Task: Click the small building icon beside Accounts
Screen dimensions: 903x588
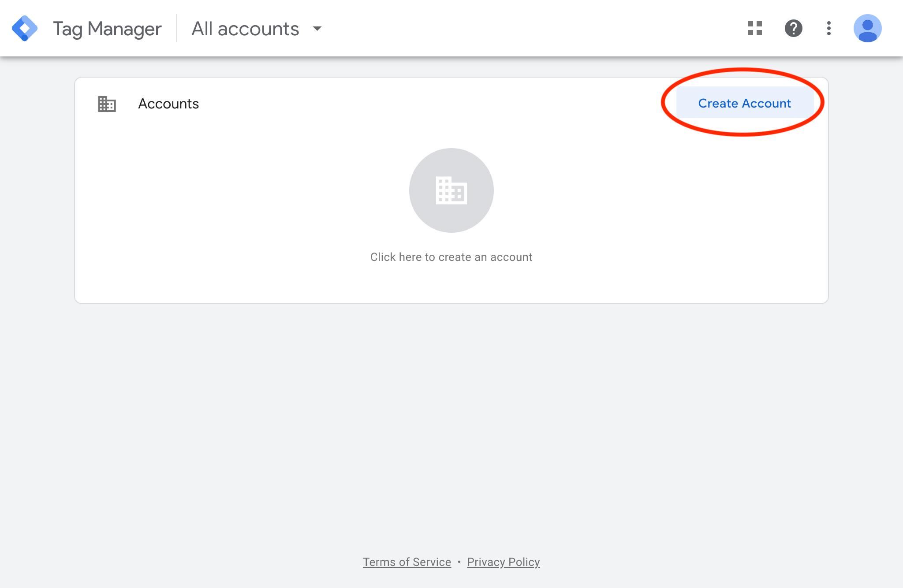Action: pyautogui.click(x=107, y=104)
